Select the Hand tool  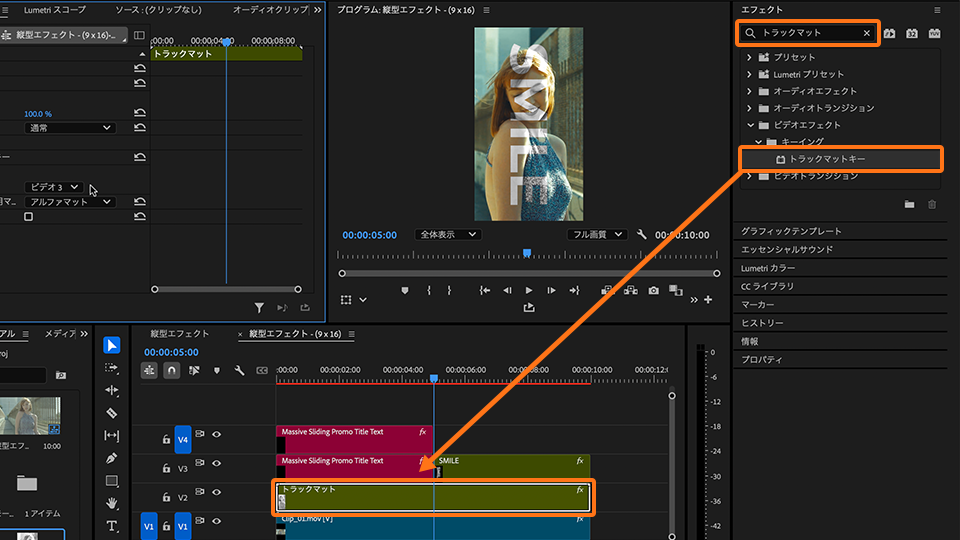coord(111,503)
